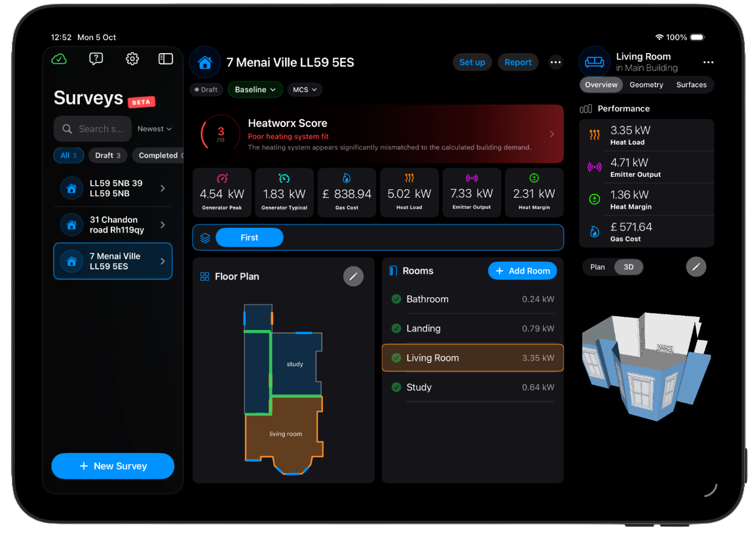The height and width of the screenshot is (533, 756).
Task: Switch the view toggle to Plan
Action: coord(597,267)
